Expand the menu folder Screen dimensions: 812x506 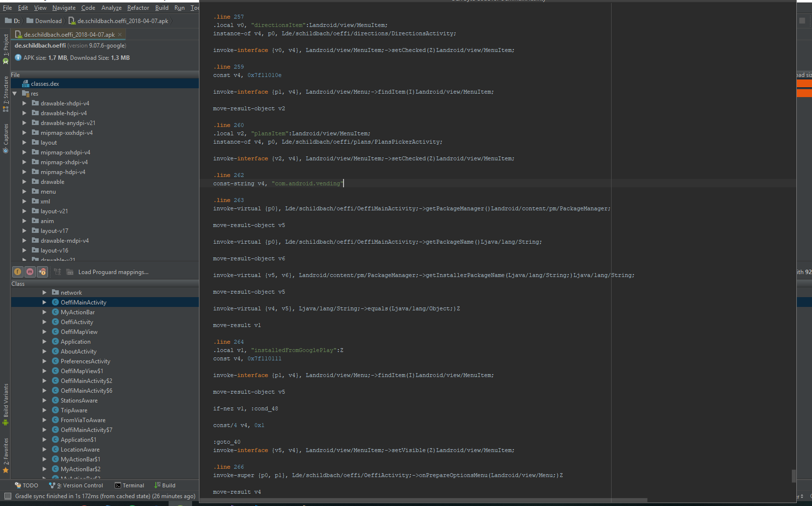(25, 192)
